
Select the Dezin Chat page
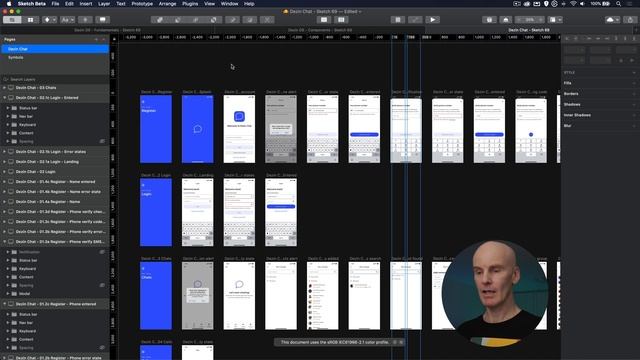pyautogui.click(x=55, y=49)
